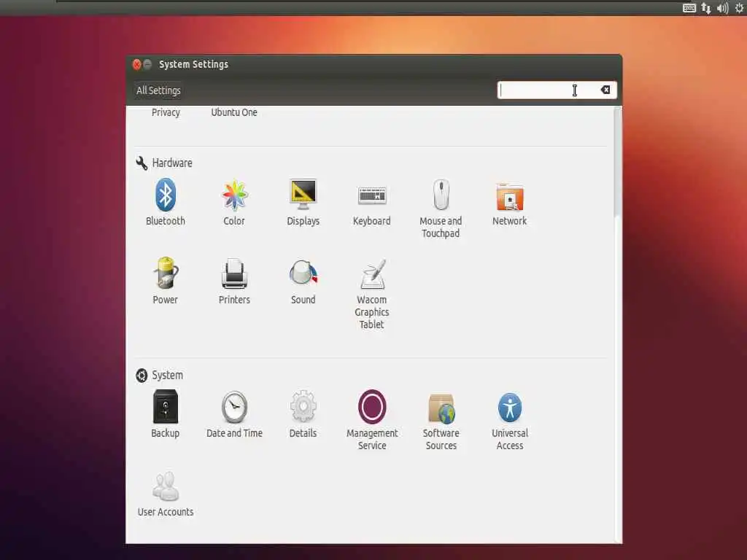Screen dimensions: 747x560
Task: Open Wacom Graphics Tablet icon
Action: click(372, 274)
